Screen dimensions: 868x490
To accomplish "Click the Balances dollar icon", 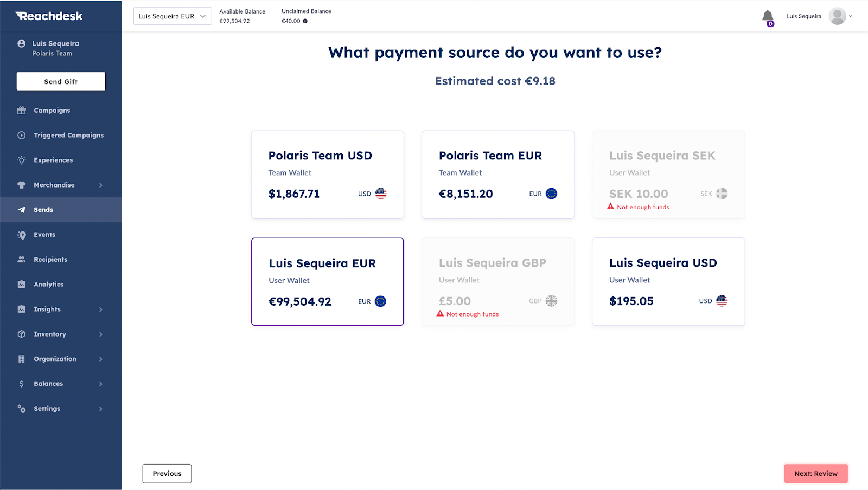I will (x=22, y=384).
